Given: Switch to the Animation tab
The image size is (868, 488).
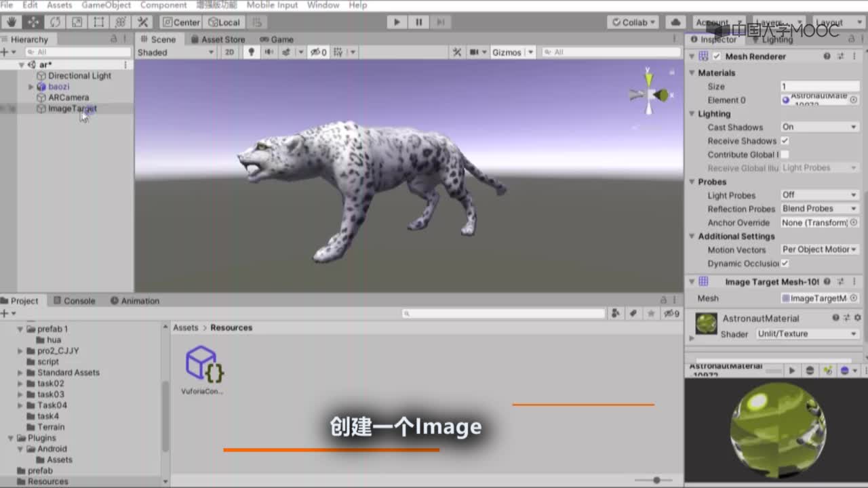Looking at the screenshot, I should click(x=135, y=301).
